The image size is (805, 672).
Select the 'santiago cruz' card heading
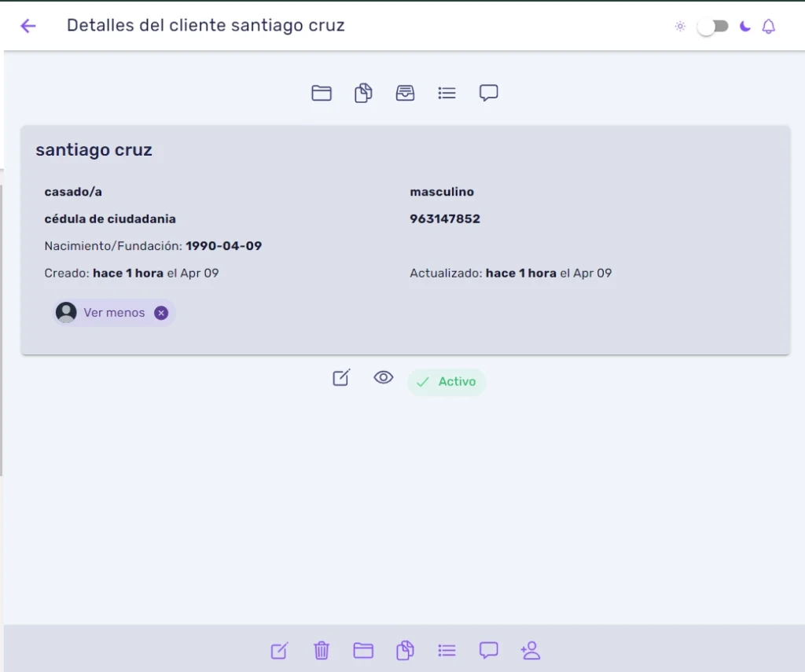94,150
